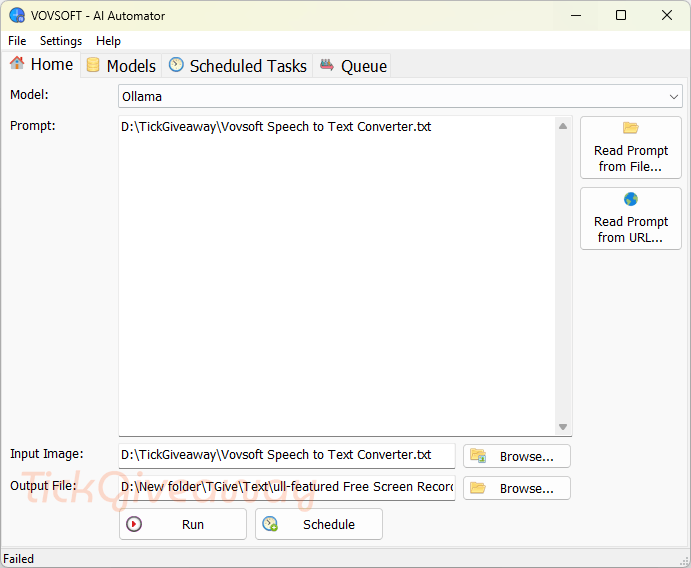
Task: Run the prompt
Action: pos(183,524)
